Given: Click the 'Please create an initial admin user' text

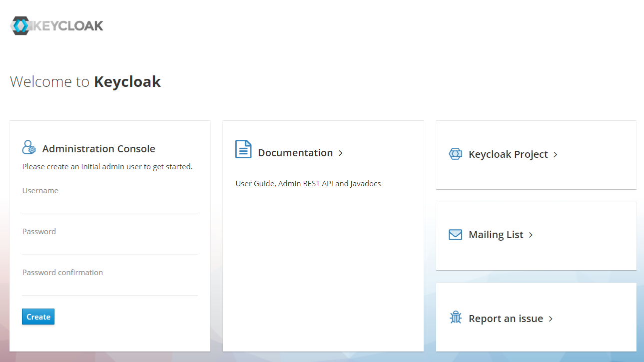Looking at the screenshot, I should click(x=107, y=167).
